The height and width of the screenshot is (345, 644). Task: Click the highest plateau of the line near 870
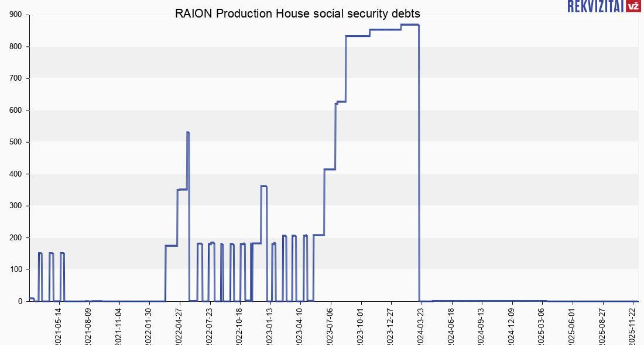pyautogui.click(x=410, y=25)
